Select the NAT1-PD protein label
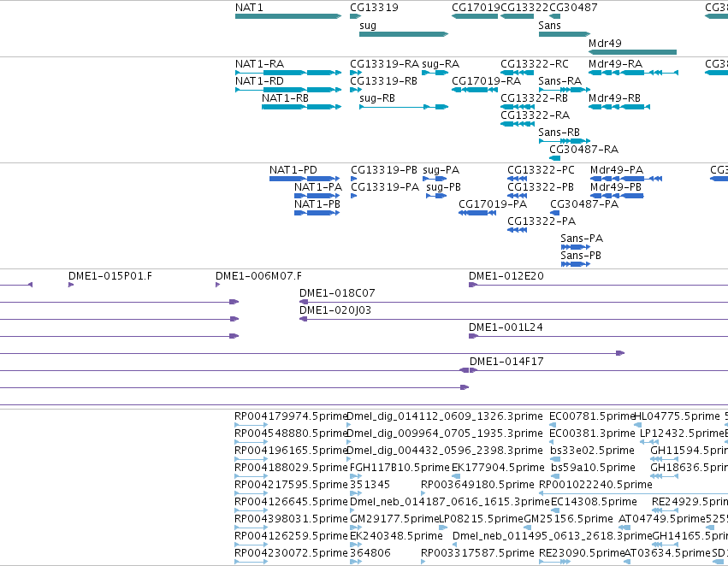This screenshot has height=566, width=728. point(293,170)
